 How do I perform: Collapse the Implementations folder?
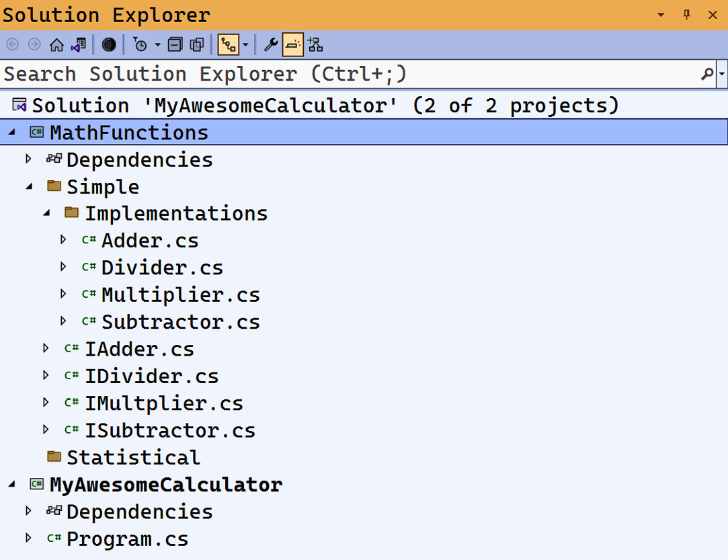pos(46,213)
